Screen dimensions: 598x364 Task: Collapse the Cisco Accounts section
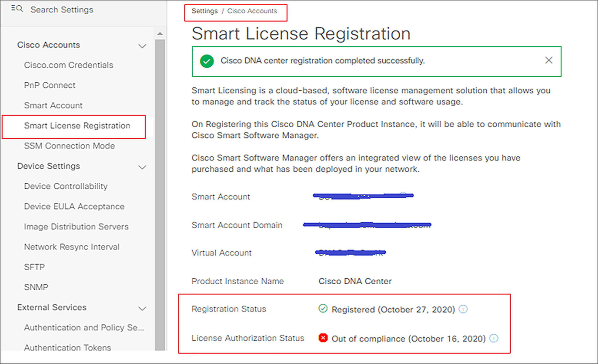click(x=143, y=45)
